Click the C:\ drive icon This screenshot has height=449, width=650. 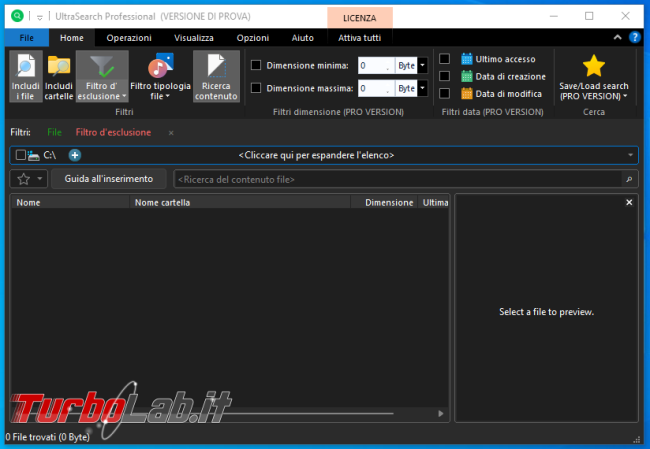point(34,155)
